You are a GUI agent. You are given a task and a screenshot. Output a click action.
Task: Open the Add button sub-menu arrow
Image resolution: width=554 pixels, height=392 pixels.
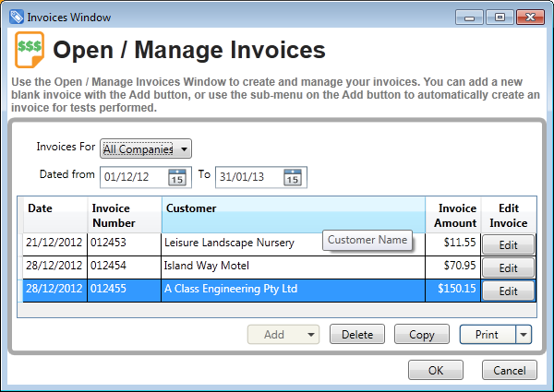point(310,335)
